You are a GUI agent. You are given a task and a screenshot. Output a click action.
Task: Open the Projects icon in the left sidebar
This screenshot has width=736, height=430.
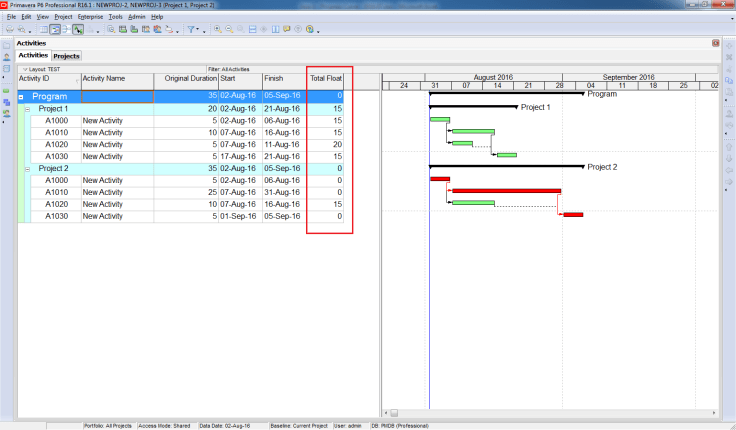pyautogui.click(x=7, y=46)
